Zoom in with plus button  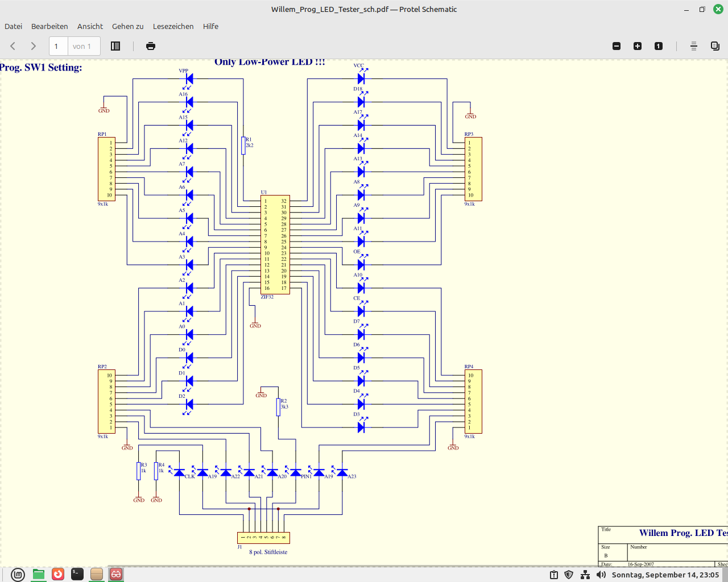click(x=638, y=46)
